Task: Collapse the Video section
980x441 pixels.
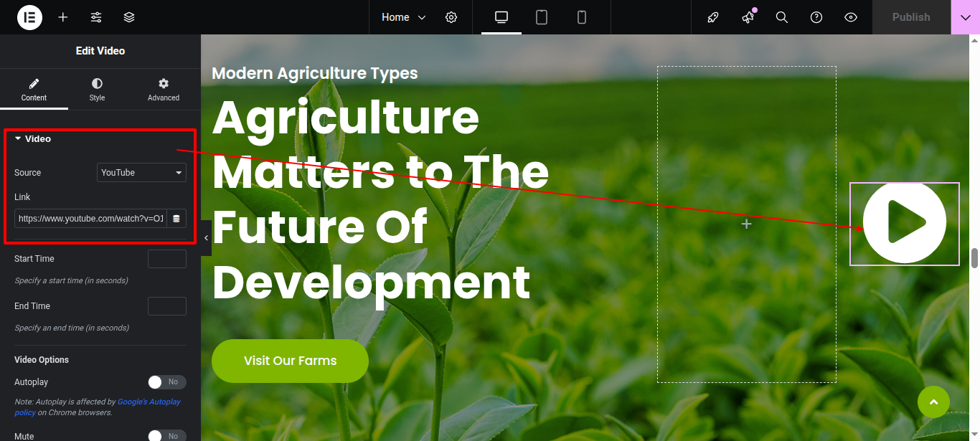Action: pyautogui.click(x=33, y=139)
